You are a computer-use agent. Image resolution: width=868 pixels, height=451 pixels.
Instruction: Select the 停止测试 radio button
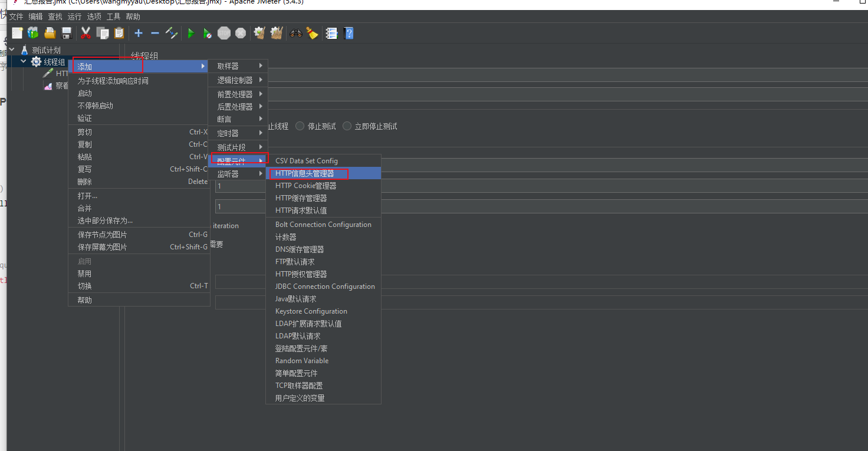[x=300, y=126]
